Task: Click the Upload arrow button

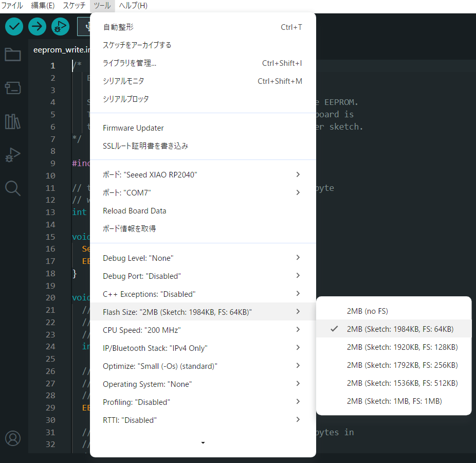Action: point(37,26)
